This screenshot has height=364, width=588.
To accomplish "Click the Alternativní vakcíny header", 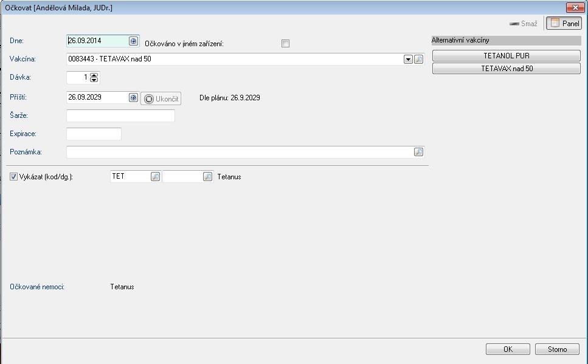I will (507, 40).
